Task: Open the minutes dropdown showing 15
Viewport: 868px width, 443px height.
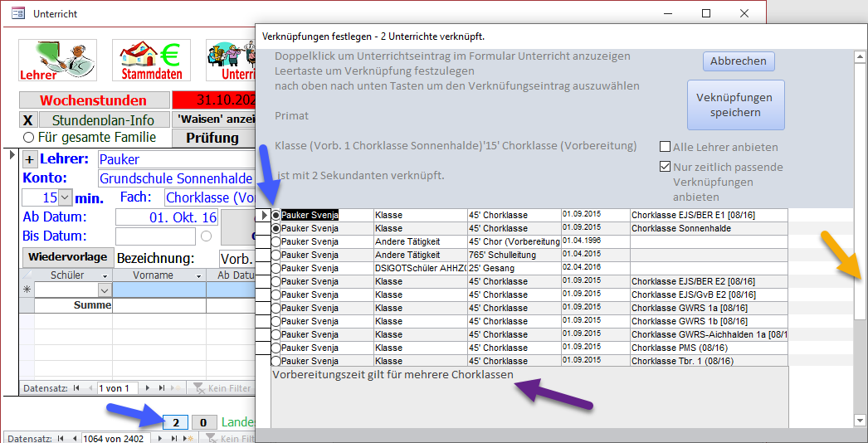Action: pos(65,198)
